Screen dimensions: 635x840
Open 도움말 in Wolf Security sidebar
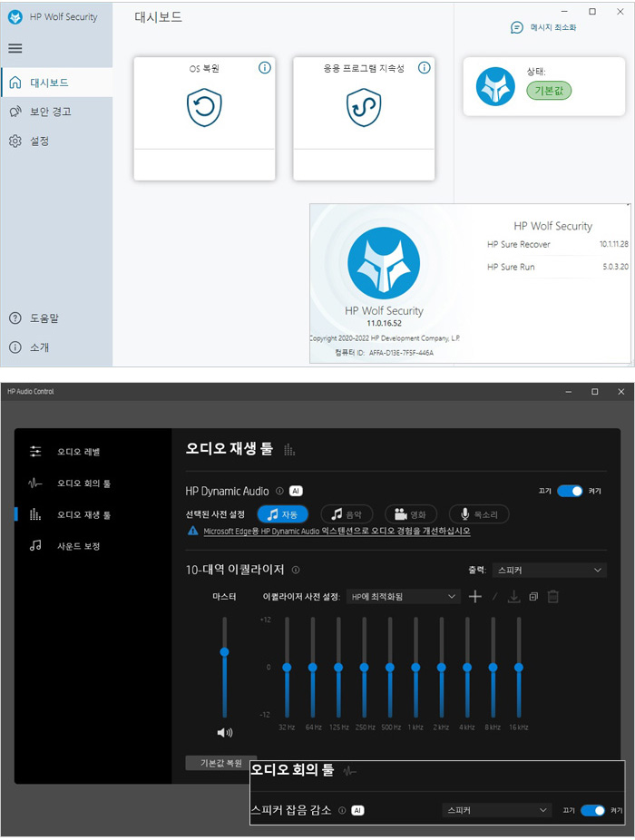57,318
